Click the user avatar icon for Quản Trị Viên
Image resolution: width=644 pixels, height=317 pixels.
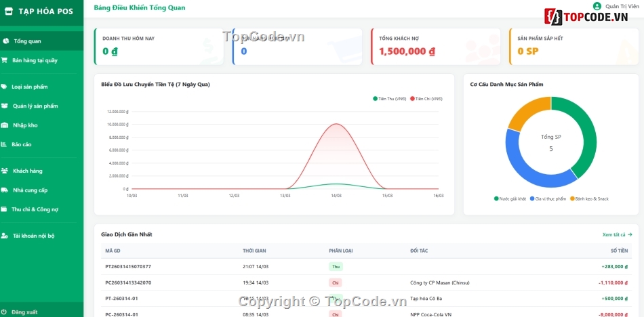pyautogui.click(x=597, y=6)
